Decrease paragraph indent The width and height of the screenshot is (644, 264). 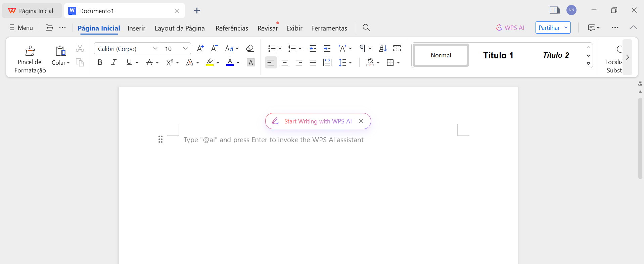pos(313,49)
